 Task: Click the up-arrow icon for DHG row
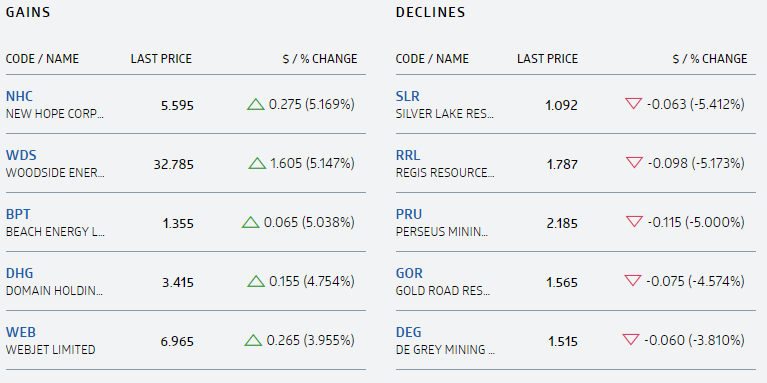pyautogui.click(x=256, y=281)
